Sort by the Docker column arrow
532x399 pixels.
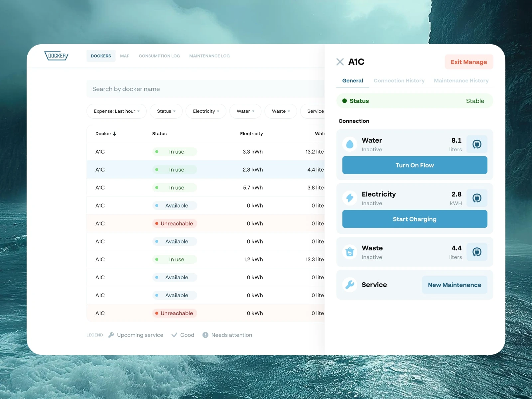click(x=115, y=134)
